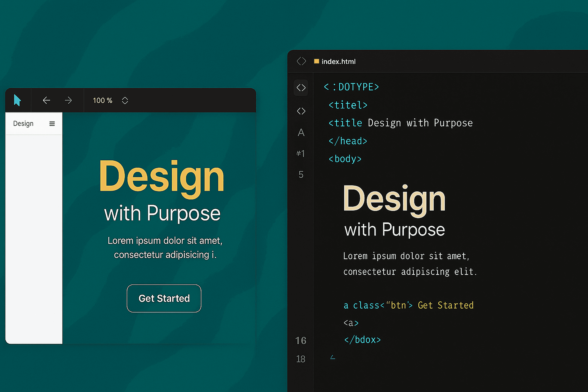
Task: Click line number 18 in gutter
Action: pyautogui.click(x=301, y=359)
